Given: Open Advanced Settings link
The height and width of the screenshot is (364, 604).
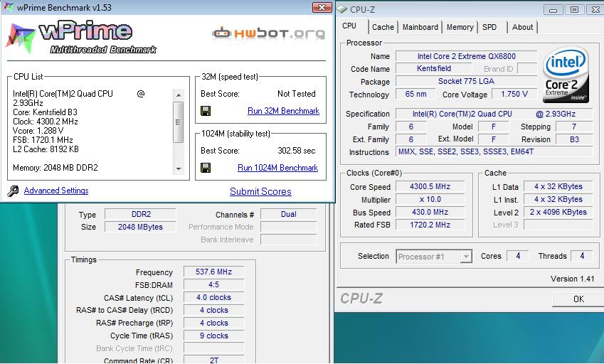Looking at the screenshot, I should [x=56, y=191].
